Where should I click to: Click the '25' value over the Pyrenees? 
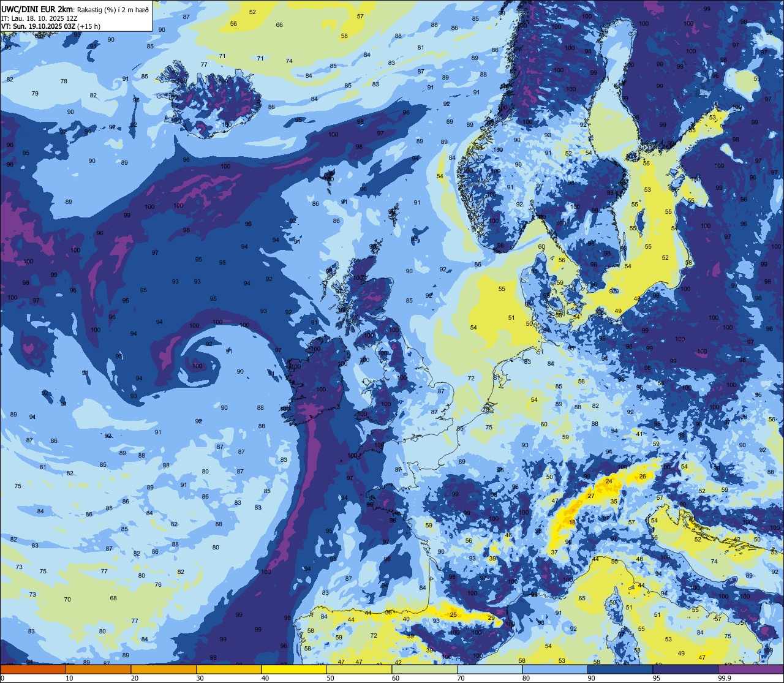453,615
